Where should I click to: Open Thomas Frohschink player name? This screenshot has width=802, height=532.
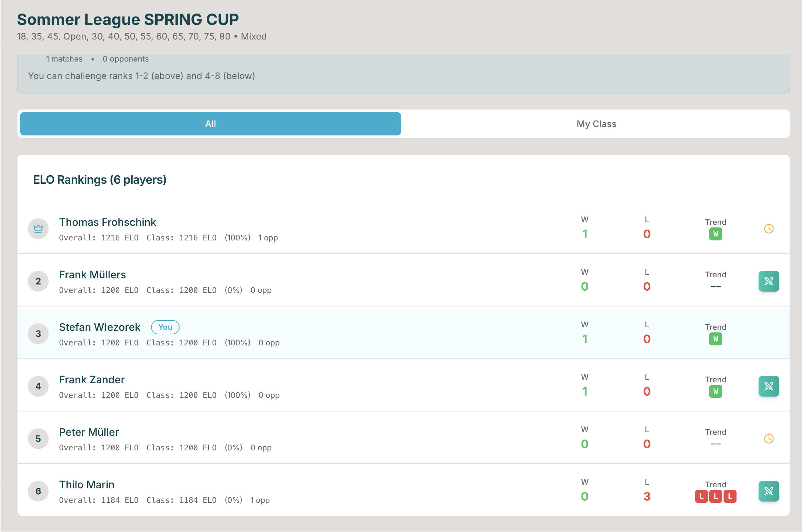(x=107, y=222)
